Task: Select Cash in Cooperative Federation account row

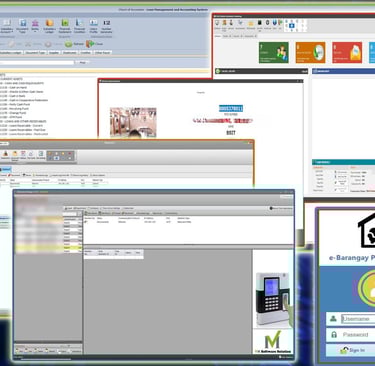Action: (24, 100)
